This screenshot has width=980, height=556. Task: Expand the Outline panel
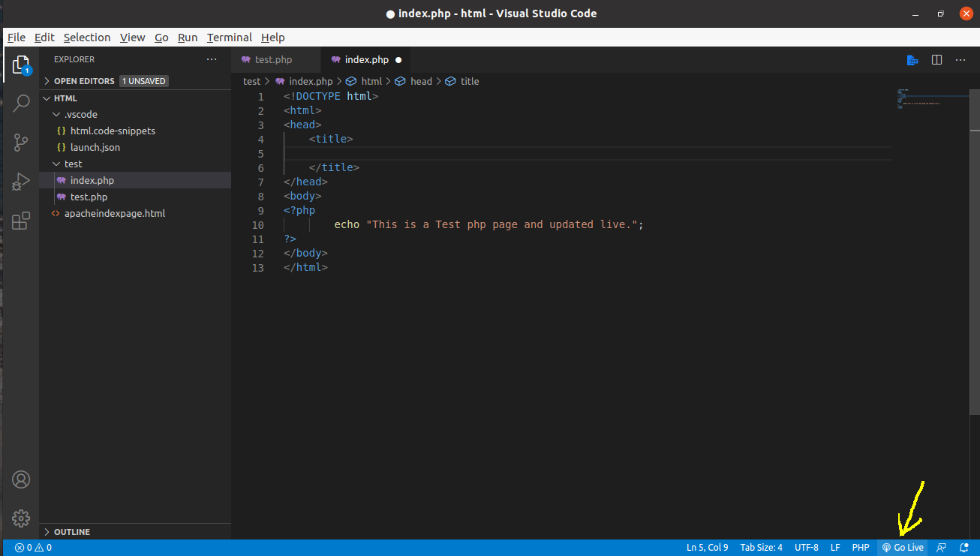point(71,532)
